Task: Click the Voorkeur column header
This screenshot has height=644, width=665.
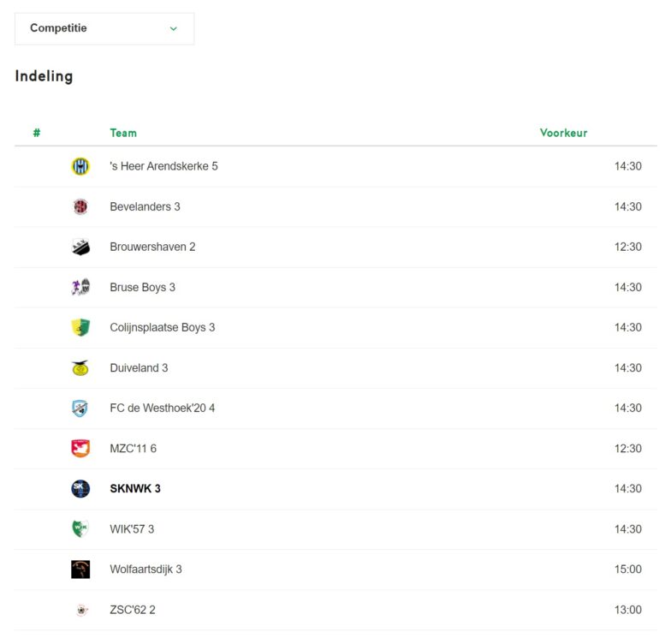Action: [x=564, y=133]
